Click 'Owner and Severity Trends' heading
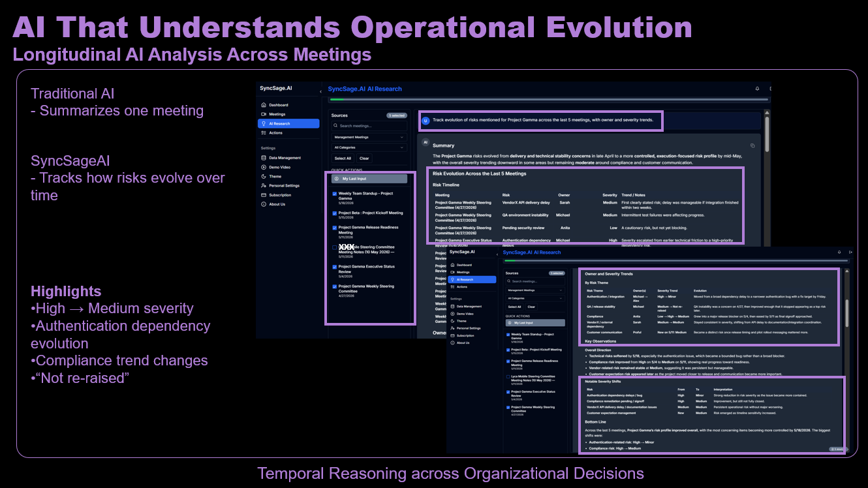The width and height of the screenshot is (868, 488). click(610, 274)
